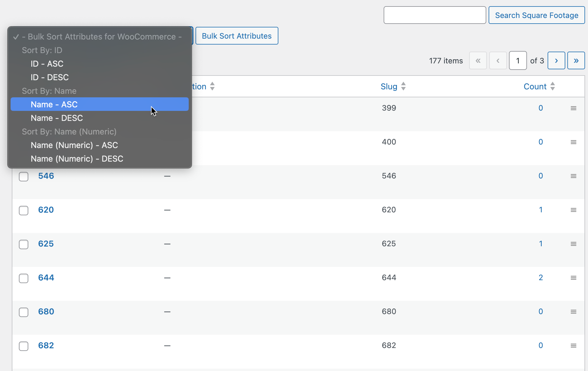Choose Name - ASC sort option
Image resolution: width=588 pixels, height=371 pixels.
54,104
